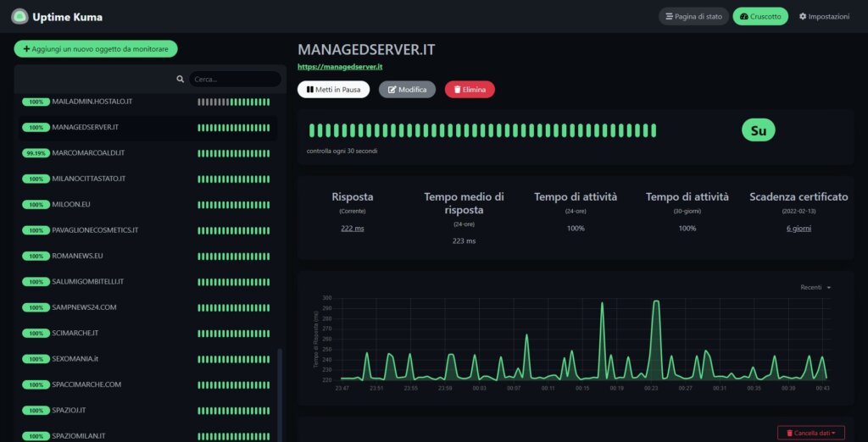Add a new monitor with Aggiungi button
Image resolution: width=868 pixels, height=442 pixels.
coord(96,48)
